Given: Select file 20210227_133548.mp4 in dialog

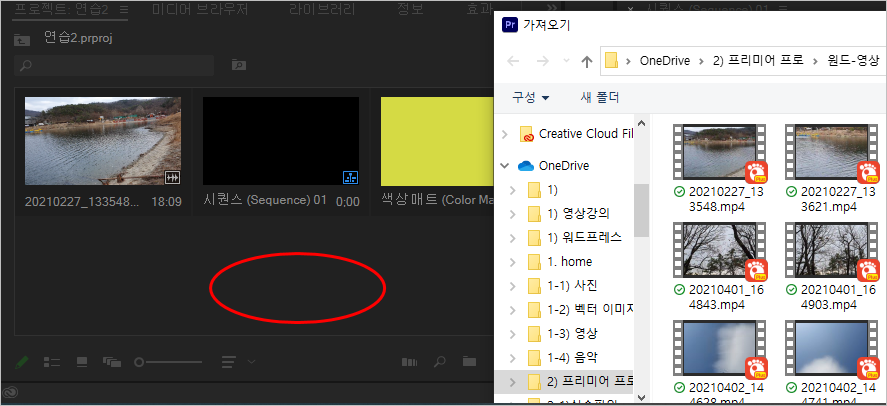Looking at the screenshot, I should coord(719,168).
